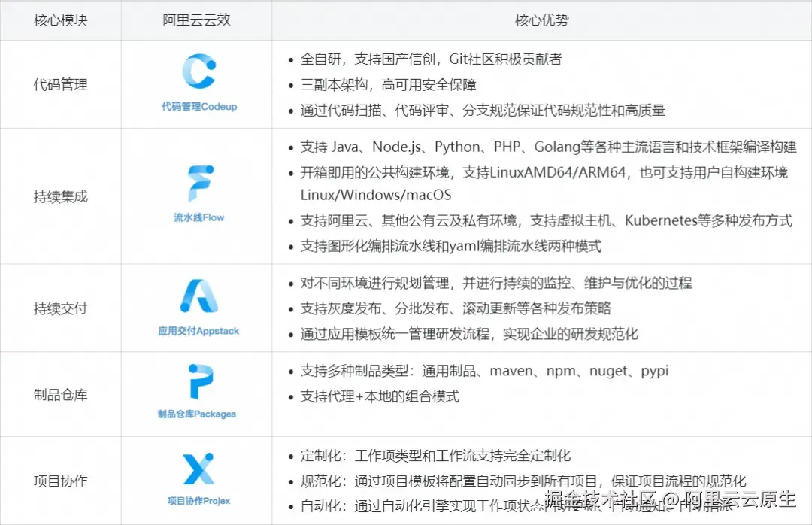The height and width of the screenshot is (525, 812).
Task: Click the Projex project collaboration icon
Action: coord(197,468)
